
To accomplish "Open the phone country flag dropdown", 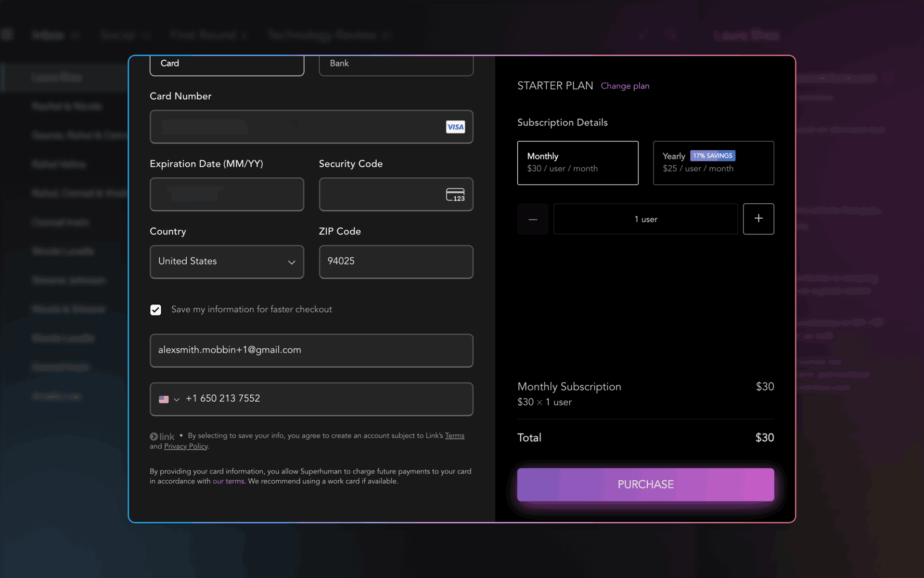I will [x=169, y=399].
